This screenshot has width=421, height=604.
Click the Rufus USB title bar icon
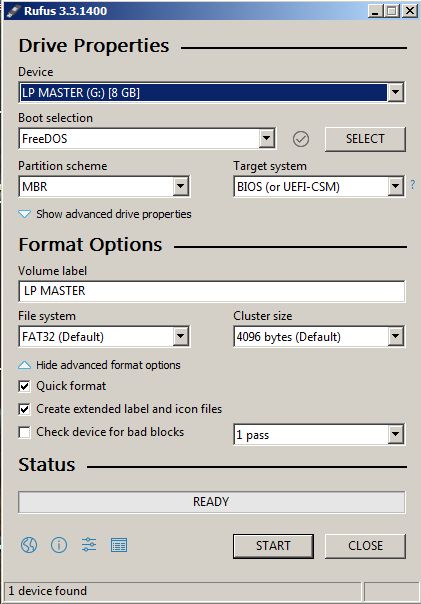tap(13, 11)
